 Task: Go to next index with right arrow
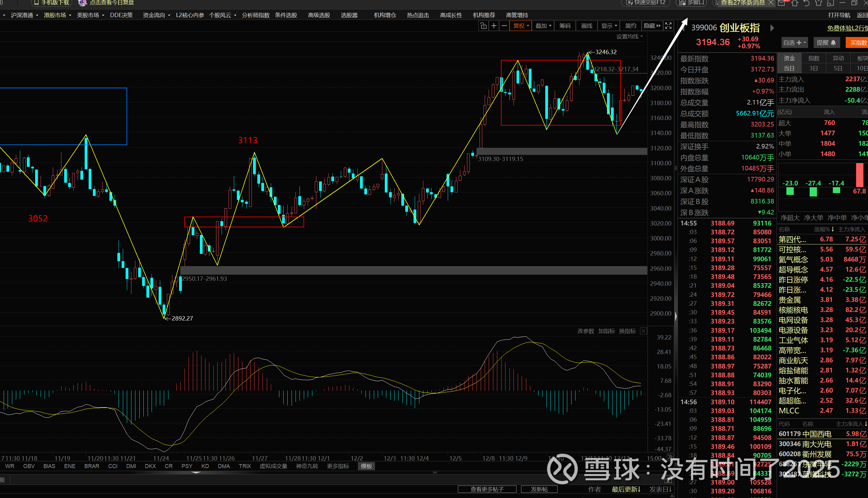[772, 28]
